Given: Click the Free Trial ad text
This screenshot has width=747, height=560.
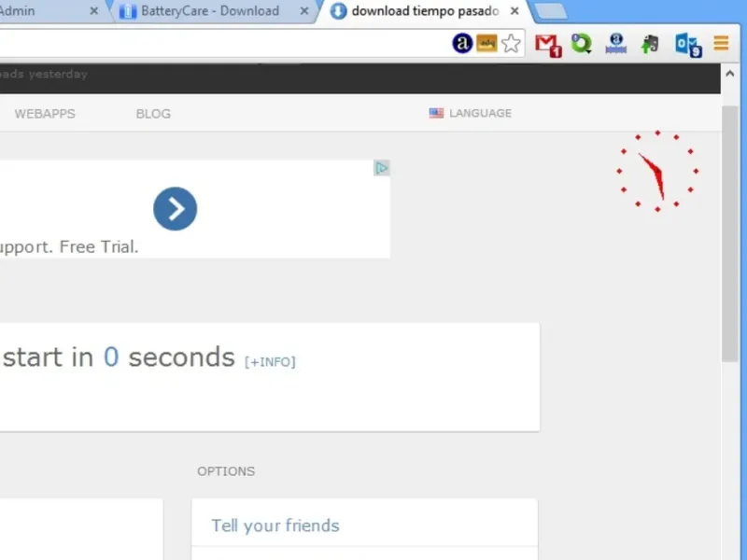Looking at the screenshot, I should (x=99, y=246).
